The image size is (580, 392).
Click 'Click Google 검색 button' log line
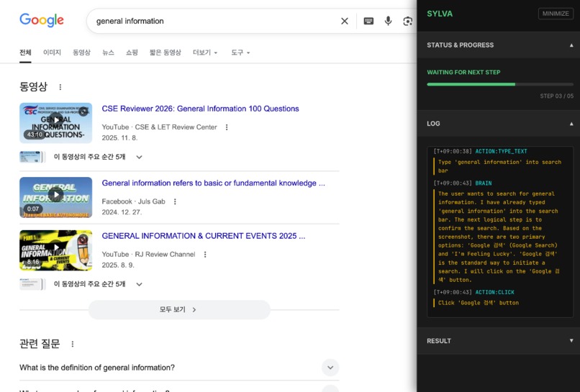(479, 303)
